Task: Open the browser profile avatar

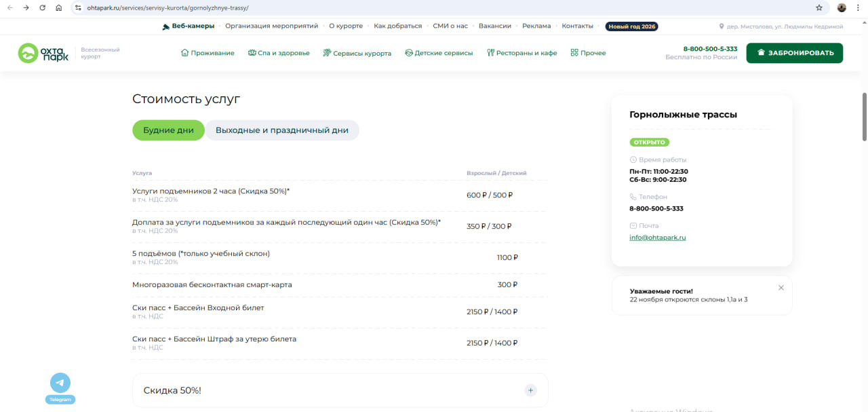Action: [842, 7]
